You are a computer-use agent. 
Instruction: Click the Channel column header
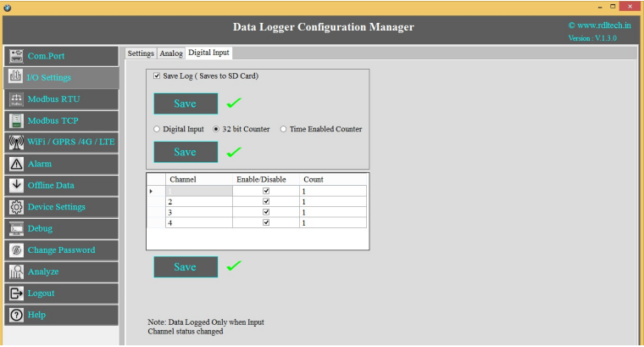[199, 179]
